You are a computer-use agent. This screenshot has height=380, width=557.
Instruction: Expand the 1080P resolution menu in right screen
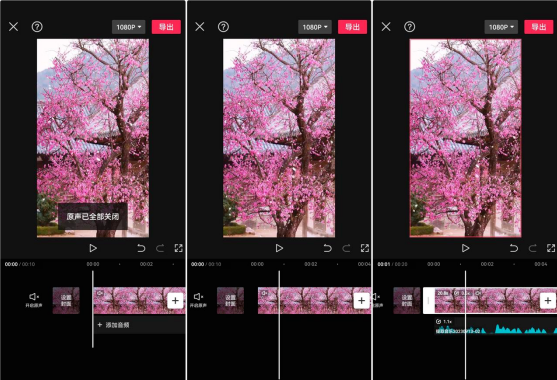[x=501, y=27]
